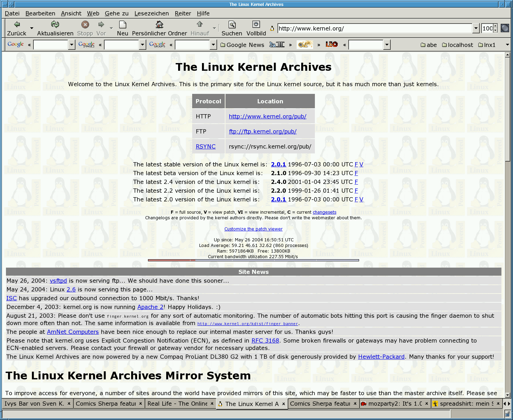
Task: Open LEO dictionary from the bookmarks toolbar
Action: [x=331, y=44]
